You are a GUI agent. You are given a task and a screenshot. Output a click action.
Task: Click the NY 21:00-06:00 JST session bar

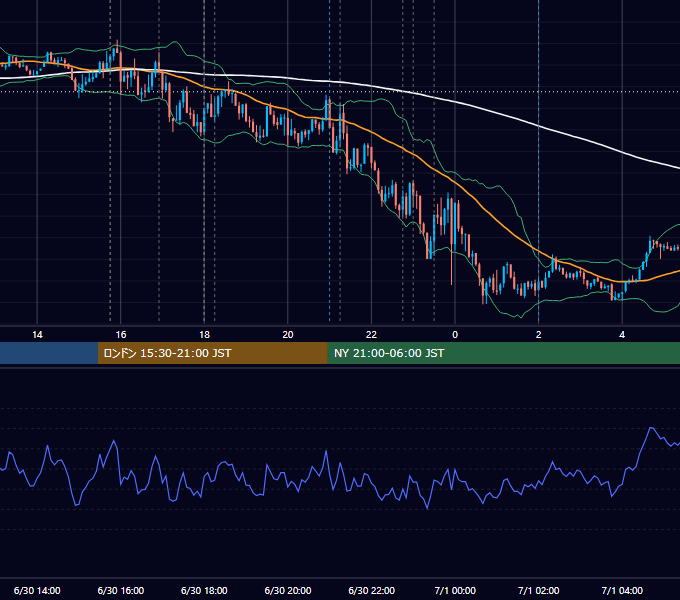coord(503,353)
